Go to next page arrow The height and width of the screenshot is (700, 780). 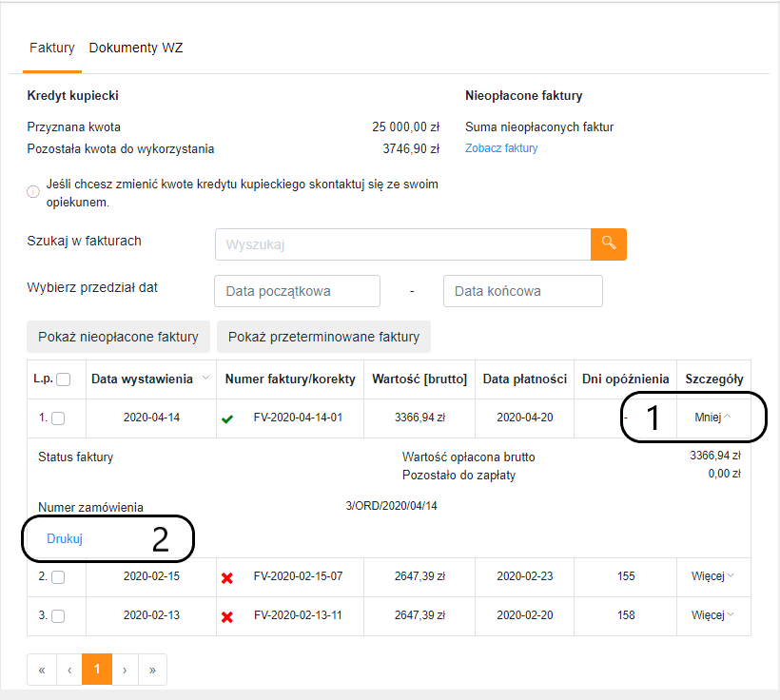125,670
